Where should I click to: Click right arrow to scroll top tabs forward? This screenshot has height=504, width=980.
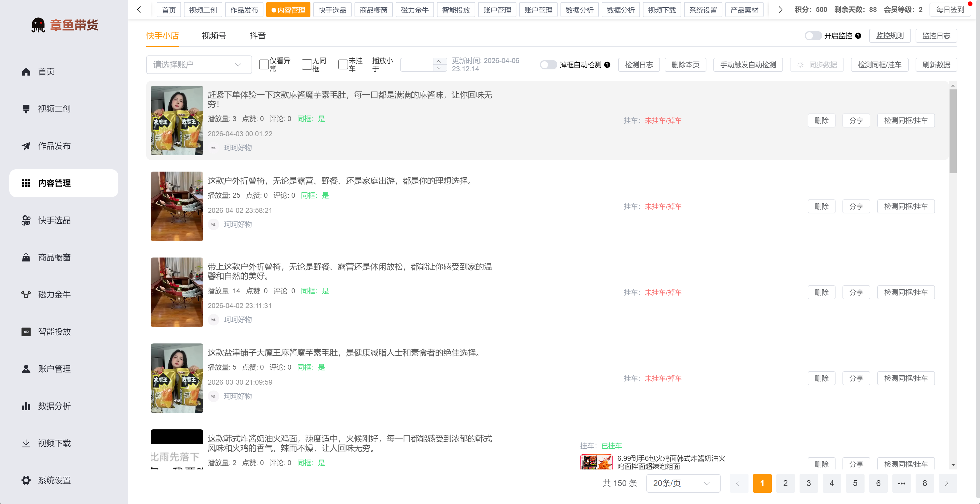coord(780,10)
